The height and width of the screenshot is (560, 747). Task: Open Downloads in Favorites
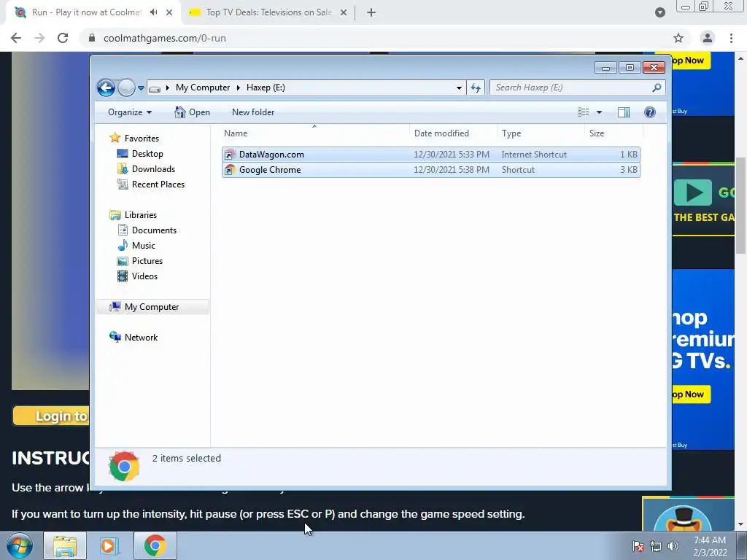click(153, 169)
